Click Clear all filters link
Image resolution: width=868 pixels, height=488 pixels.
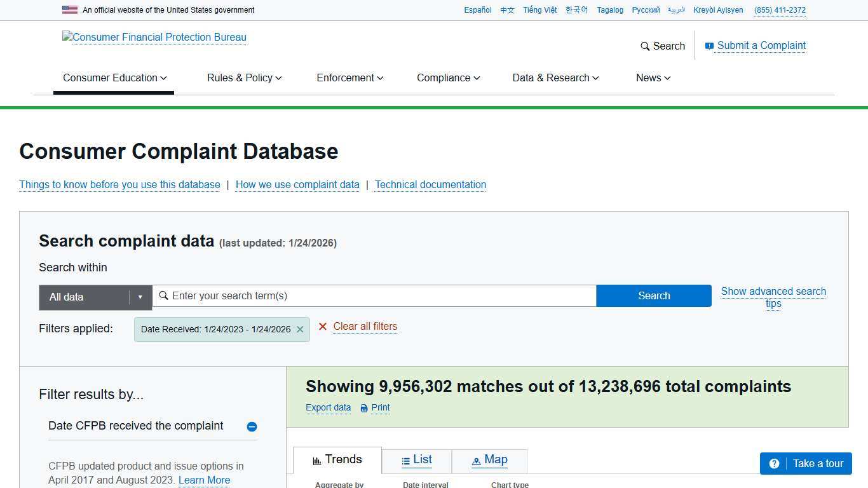pos(365,327)
